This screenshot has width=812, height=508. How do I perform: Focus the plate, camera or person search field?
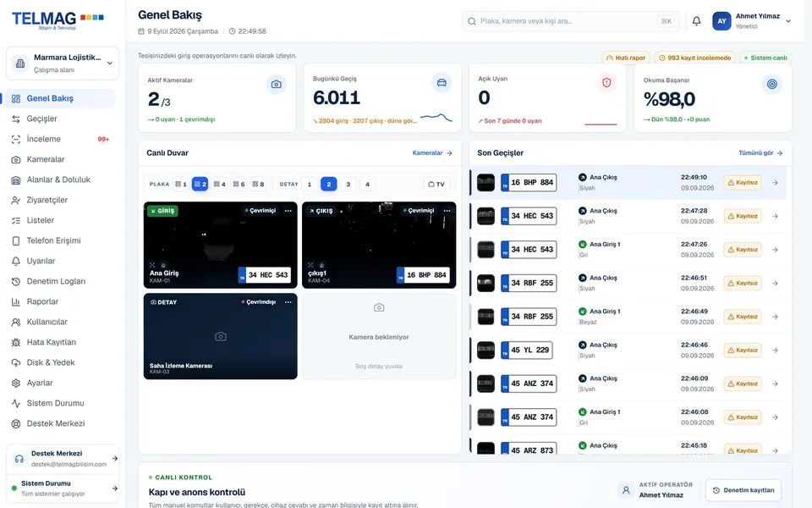[x=571, y=21]
